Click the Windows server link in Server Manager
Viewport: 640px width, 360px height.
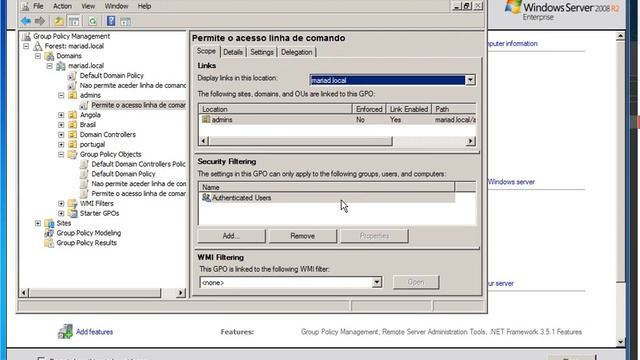511,182
